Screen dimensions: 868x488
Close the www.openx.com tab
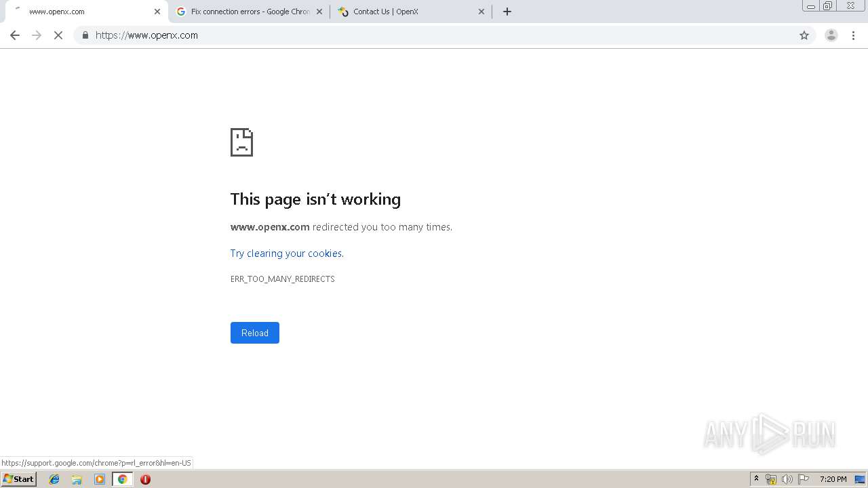coord(157,12)
